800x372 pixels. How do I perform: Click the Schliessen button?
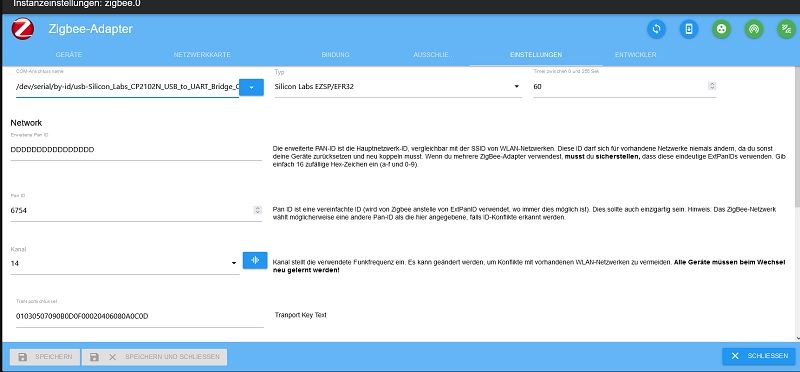[x=759, y=356]
